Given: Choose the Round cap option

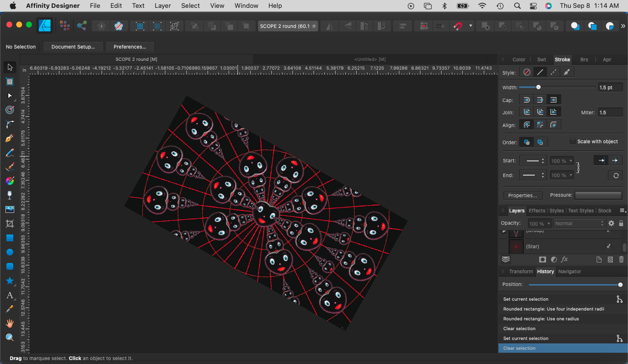Looking at the screenshot, I should tap(526, 100).
